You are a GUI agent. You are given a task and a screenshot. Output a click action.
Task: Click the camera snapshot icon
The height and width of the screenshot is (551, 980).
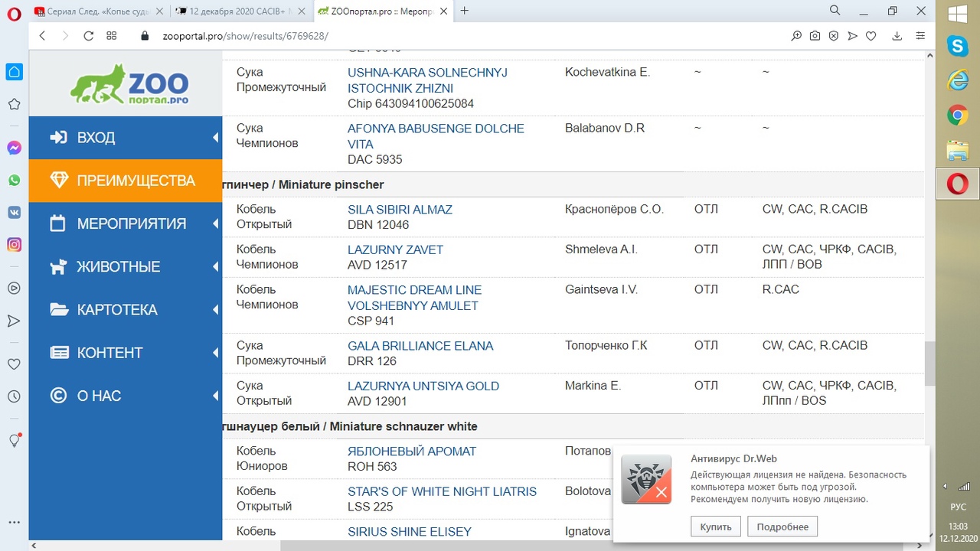point(815,36)
